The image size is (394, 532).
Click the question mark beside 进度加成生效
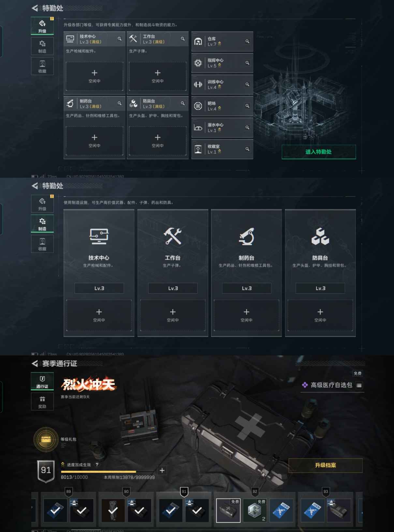point(97,465)
